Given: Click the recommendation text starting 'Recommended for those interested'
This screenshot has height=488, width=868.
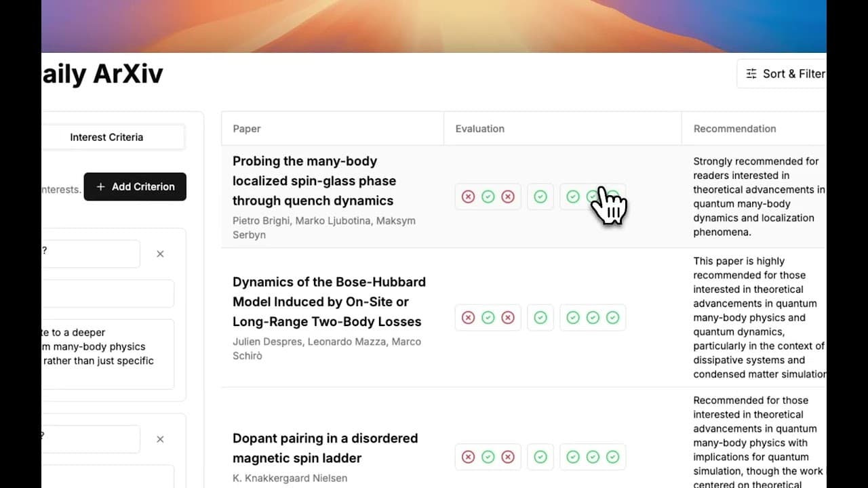Looking at the screenshot, I should click(759, 443).
